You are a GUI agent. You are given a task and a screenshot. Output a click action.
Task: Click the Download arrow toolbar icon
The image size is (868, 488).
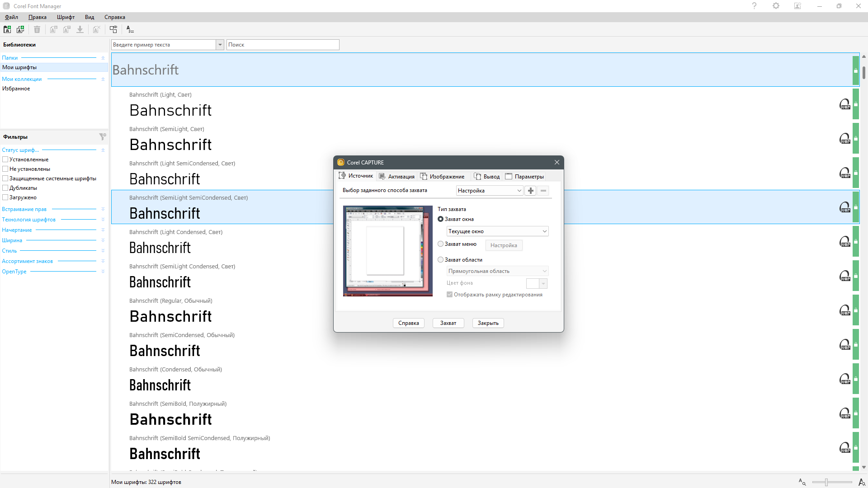click(x=80, y=29)
